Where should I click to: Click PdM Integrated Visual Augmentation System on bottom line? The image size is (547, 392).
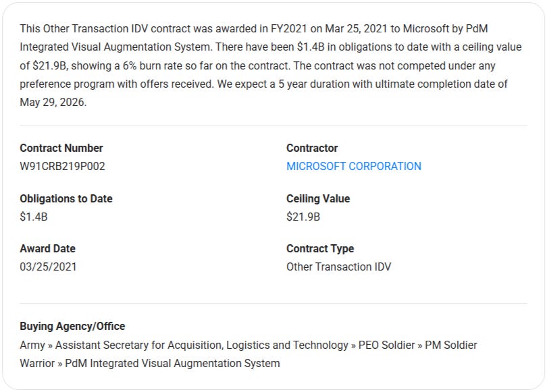(x=172, y=363)
